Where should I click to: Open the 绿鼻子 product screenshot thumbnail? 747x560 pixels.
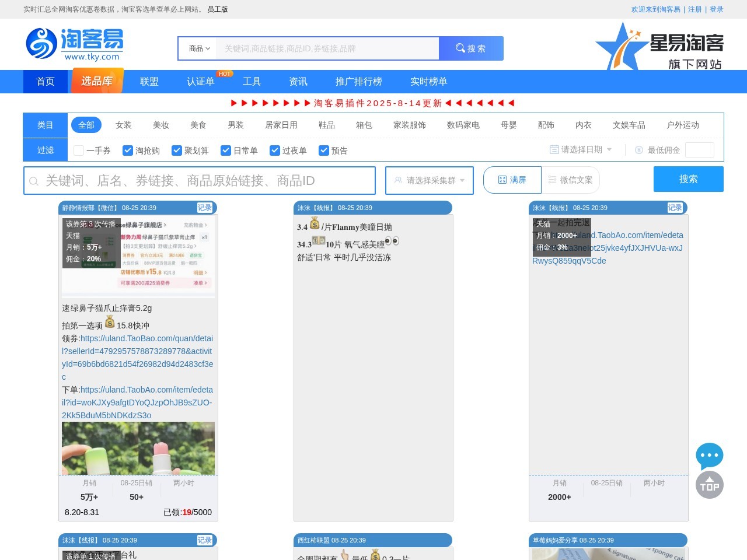(x=138, y=257)
